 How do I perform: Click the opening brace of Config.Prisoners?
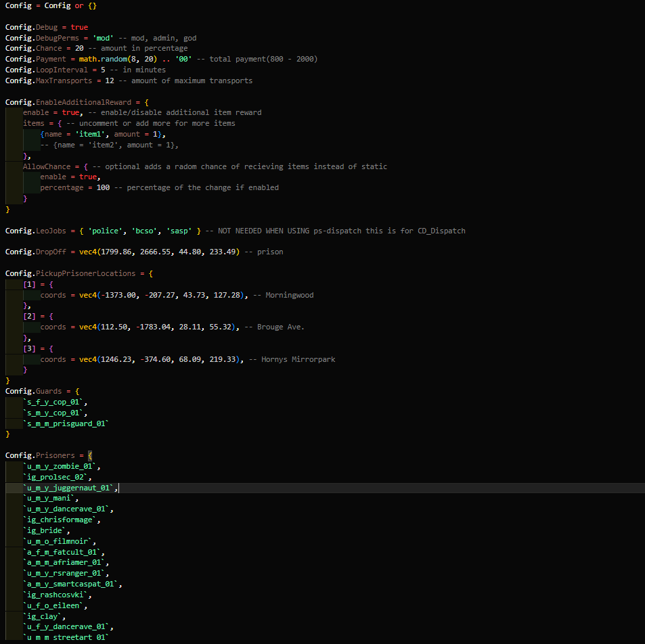click(89, 455)
